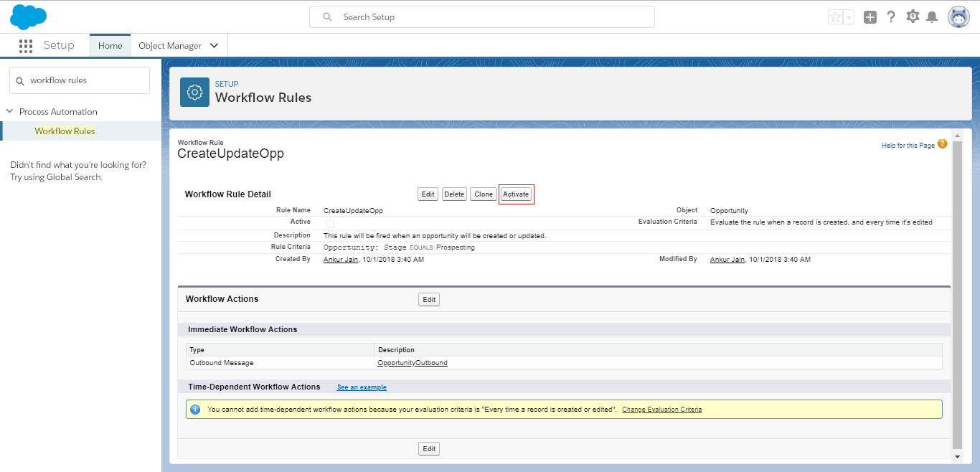The width and height of the screenshot is (980, 472).
Task: Click the Description column header
Action: point(659,350)
